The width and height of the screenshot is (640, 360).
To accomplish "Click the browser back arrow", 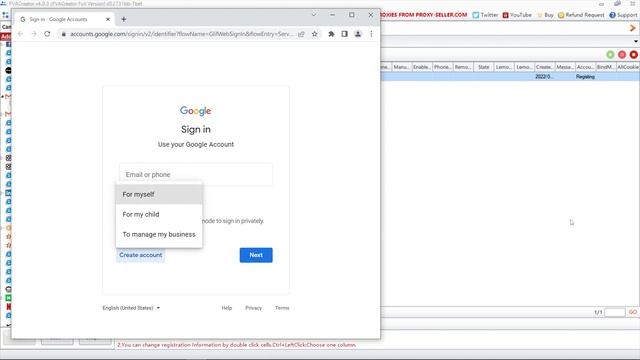I will [x=20, y=34].
